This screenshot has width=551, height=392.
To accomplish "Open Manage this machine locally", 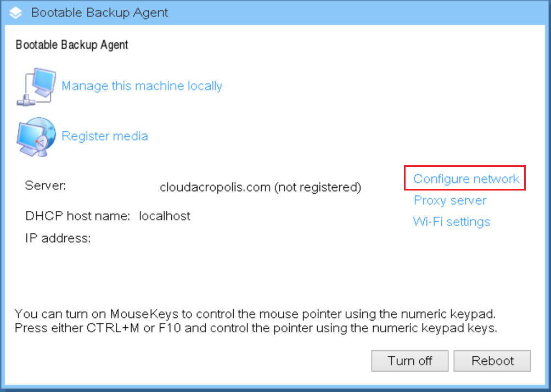I will pos(142,86).
